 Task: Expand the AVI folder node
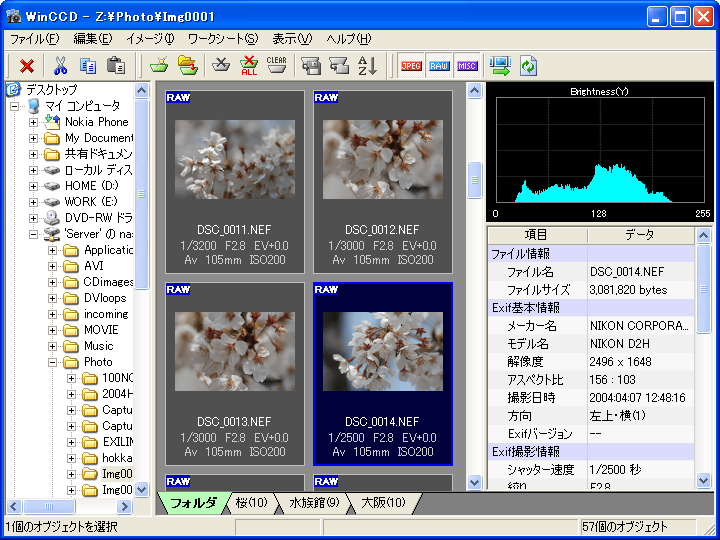tap(52, 266)
